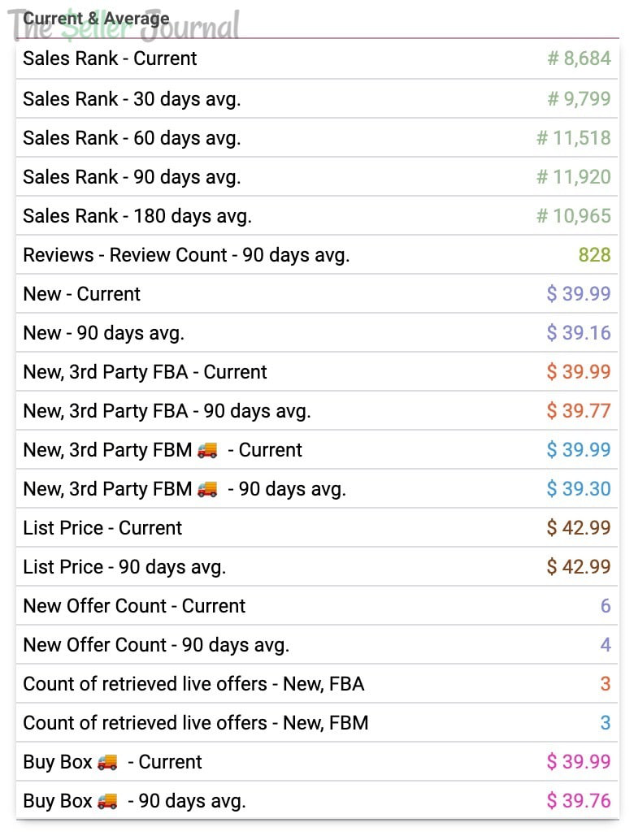Click the Sales Rank 30 days avg. value # 9,799
The width and height of the screenshot is (634, 840).
click(x=578, y=99)
